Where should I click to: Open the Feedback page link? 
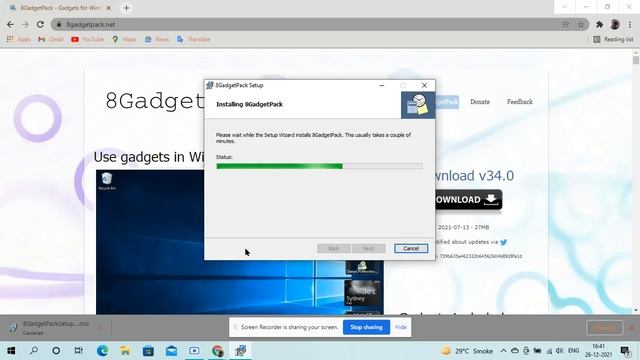tap(520, 102)
